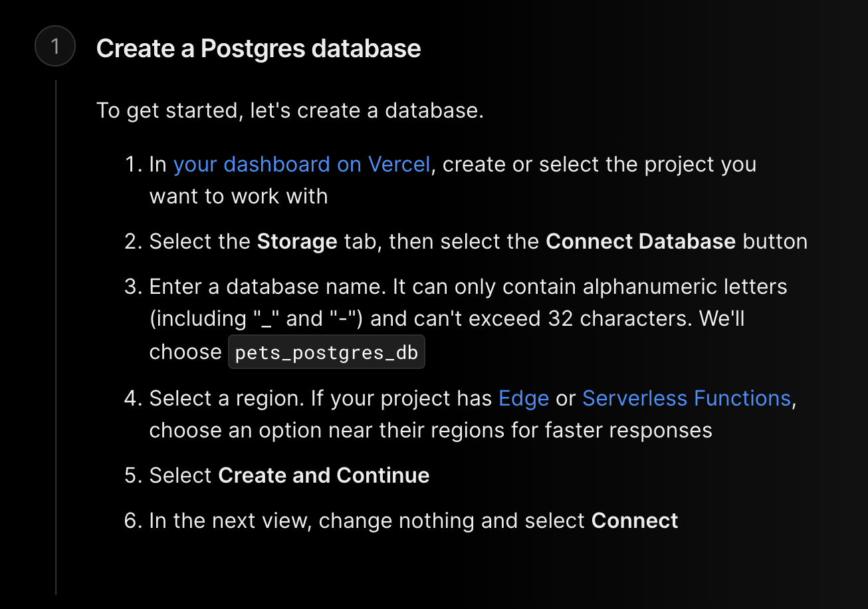Click the bold "Create and Continue" text

click(x=324, y=475)
